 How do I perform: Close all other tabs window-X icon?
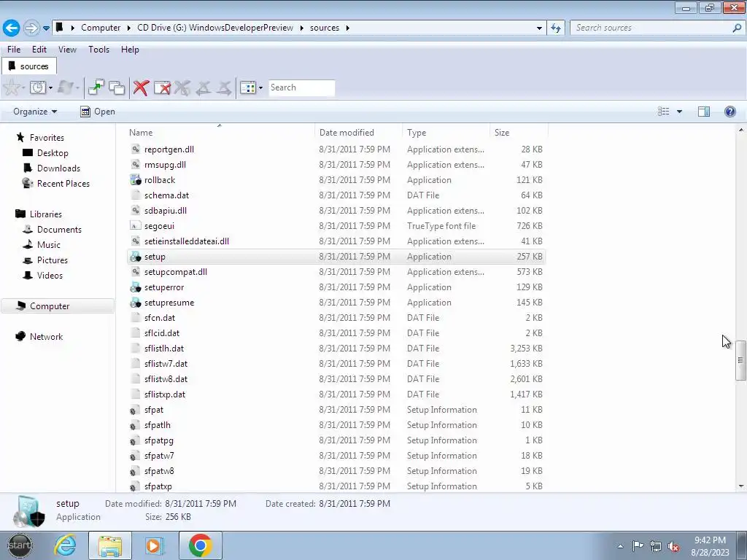point(162,87)
